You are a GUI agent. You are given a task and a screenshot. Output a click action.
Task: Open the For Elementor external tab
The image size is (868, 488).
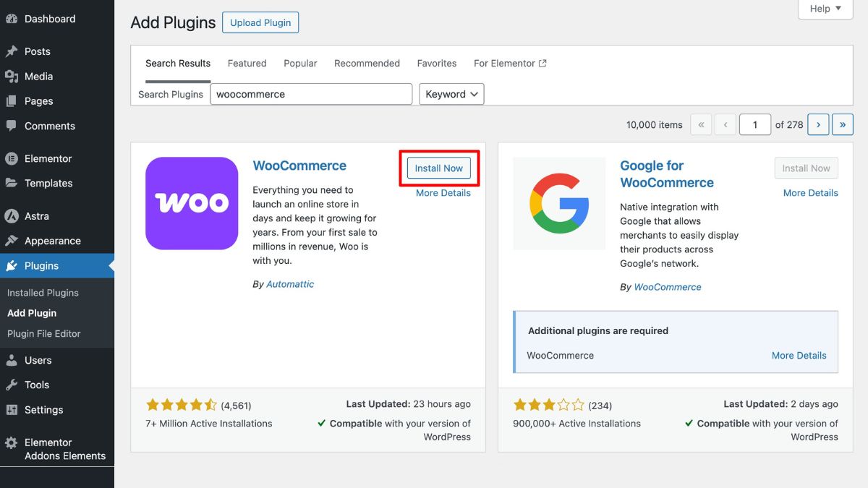pyautogui.click(x=510, y=64)
